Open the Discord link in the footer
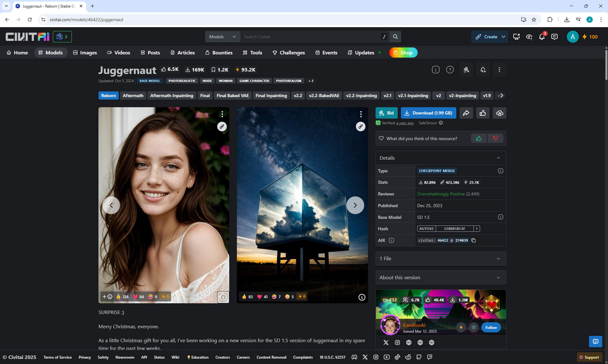608x364 pixels. click(x=354, y=357)
